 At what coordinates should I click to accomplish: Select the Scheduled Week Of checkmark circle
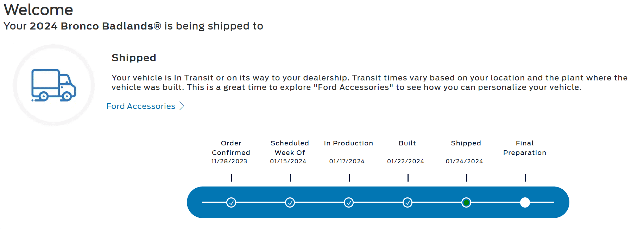(290, 203)
